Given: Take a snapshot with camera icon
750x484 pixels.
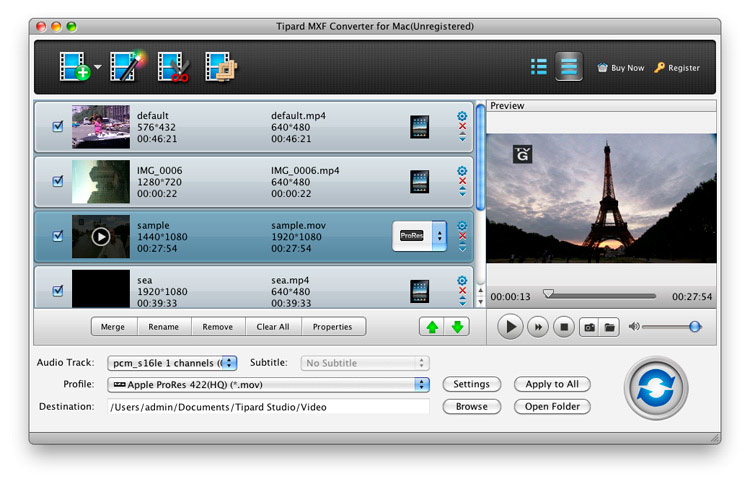Looking at the screenshot, I should point(590,327).
